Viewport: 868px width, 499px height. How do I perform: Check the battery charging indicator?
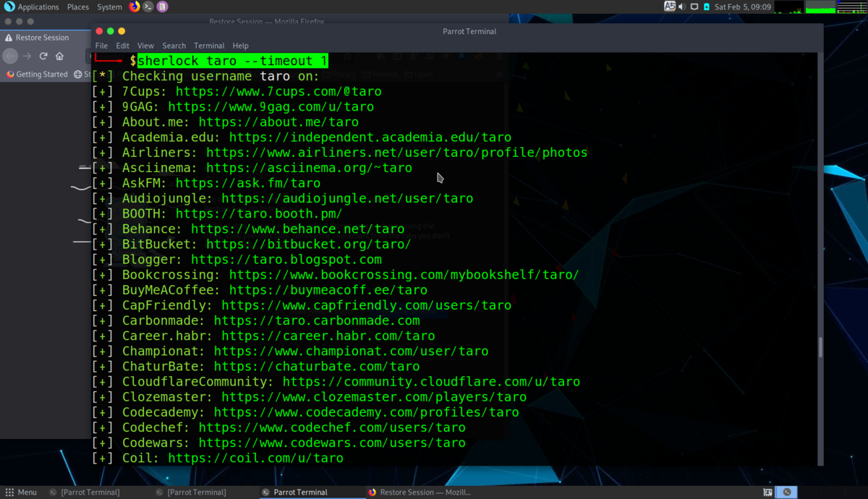707,7
